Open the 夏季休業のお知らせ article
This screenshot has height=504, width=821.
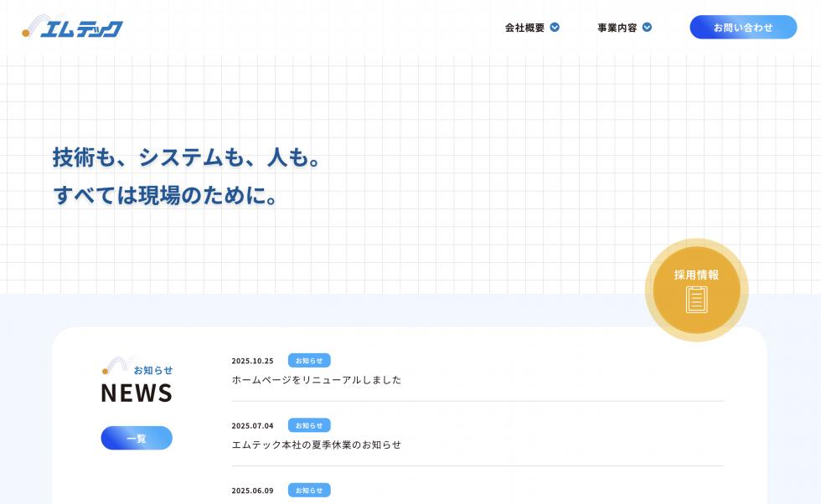point(317,445)
